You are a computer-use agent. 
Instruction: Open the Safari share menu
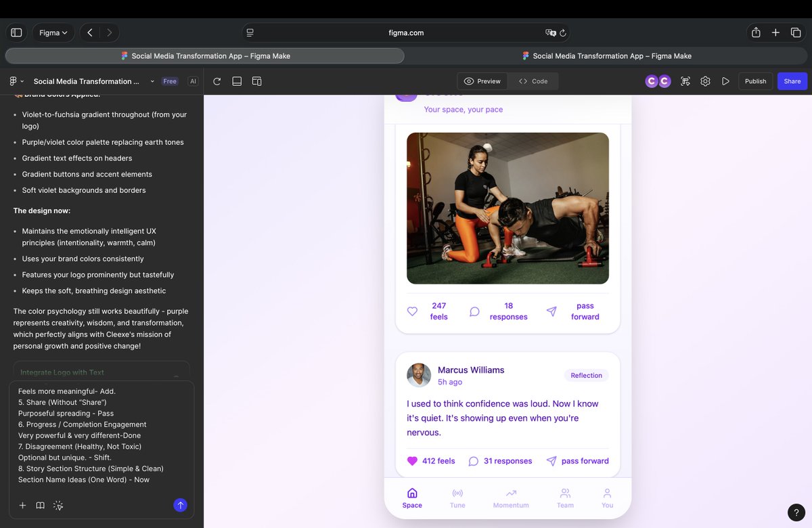coord(756,32)
